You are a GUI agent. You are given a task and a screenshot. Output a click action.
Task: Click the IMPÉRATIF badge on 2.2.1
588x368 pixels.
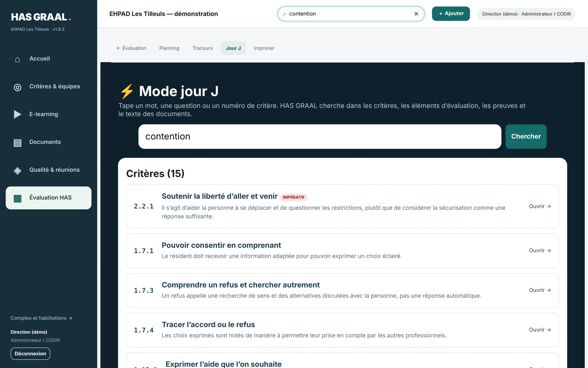tap(294, 197)
